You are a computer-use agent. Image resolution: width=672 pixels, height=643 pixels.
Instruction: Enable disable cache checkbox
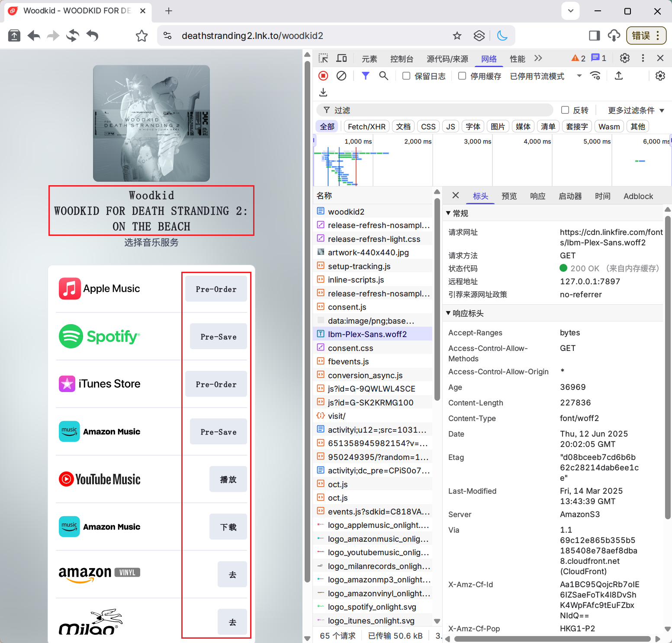tap(462, 76)
